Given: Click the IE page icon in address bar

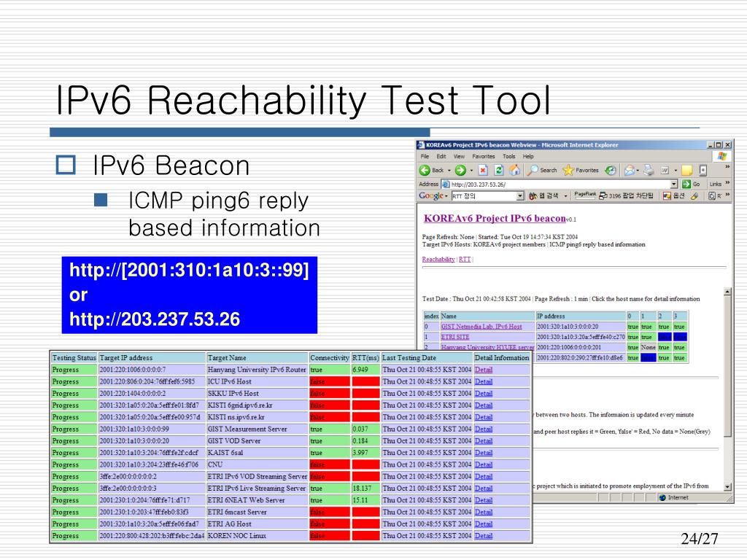Looking at the screenshot, I should point(446,184).
